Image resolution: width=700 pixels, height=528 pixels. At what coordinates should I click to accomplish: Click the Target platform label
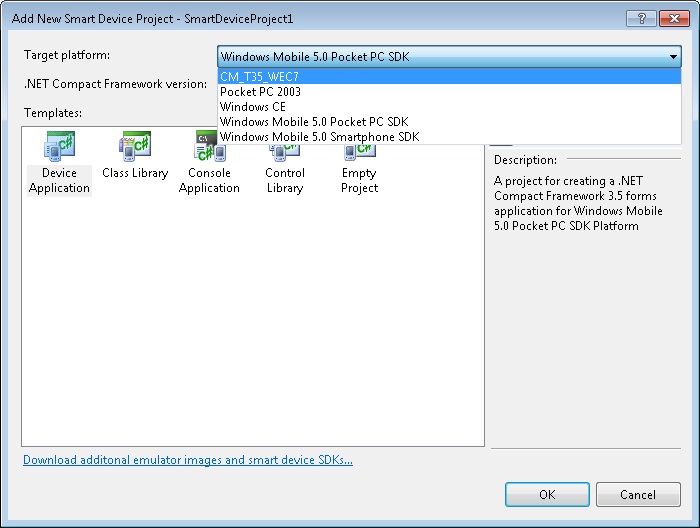67,55
